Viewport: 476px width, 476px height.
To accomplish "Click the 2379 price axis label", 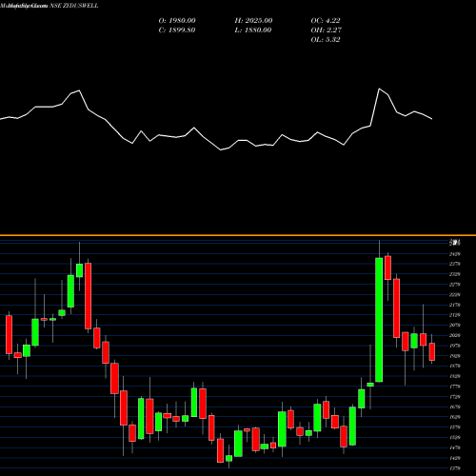I will click(455, 264).
